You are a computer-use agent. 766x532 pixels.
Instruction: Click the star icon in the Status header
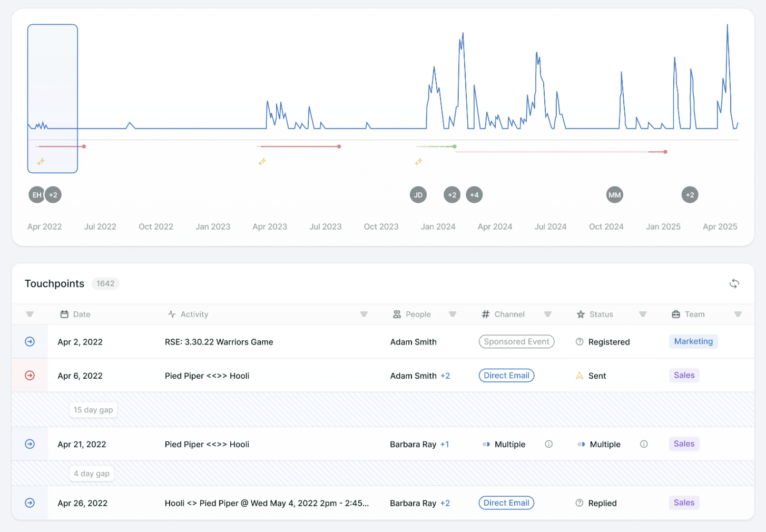coord(580,314)
